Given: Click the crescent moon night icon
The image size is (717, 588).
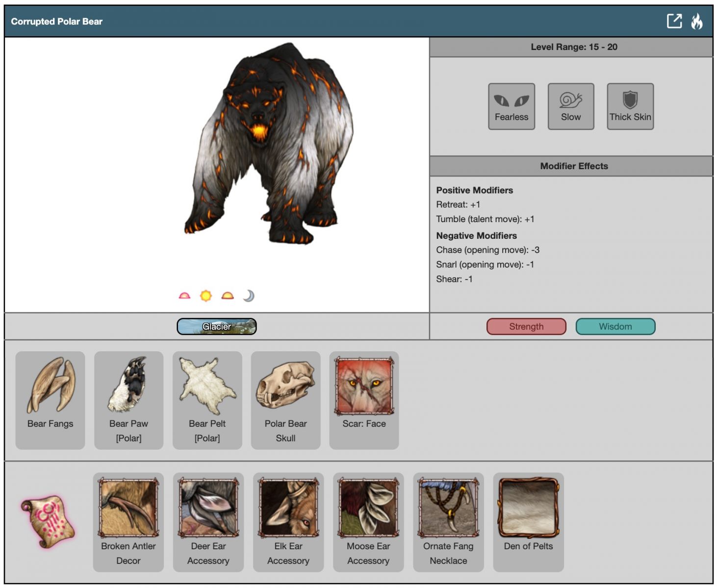Looking at the screenshot, I should (249, 295).
